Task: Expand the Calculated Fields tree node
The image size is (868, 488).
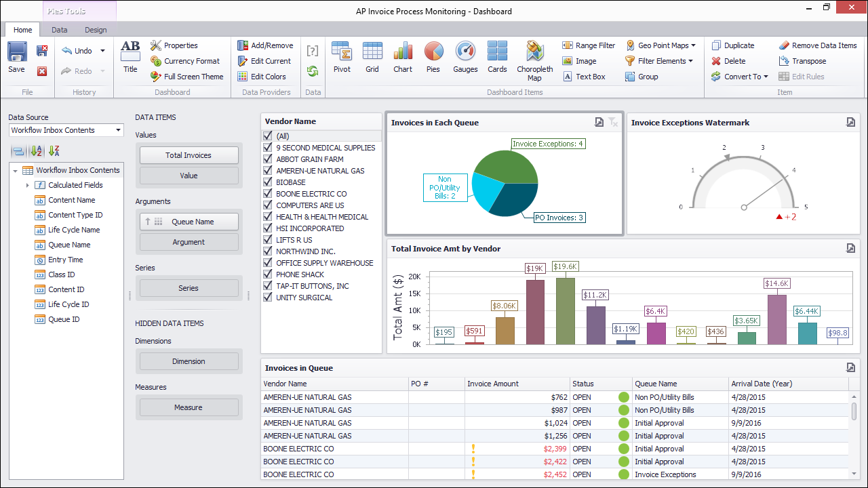Action: [x=27, y=185]
